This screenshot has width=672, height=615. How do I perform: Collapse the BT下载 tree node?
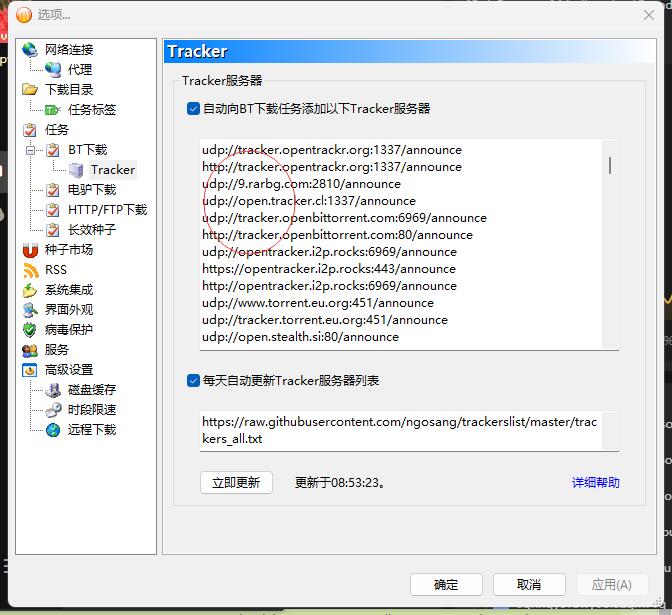pos(30,150)
